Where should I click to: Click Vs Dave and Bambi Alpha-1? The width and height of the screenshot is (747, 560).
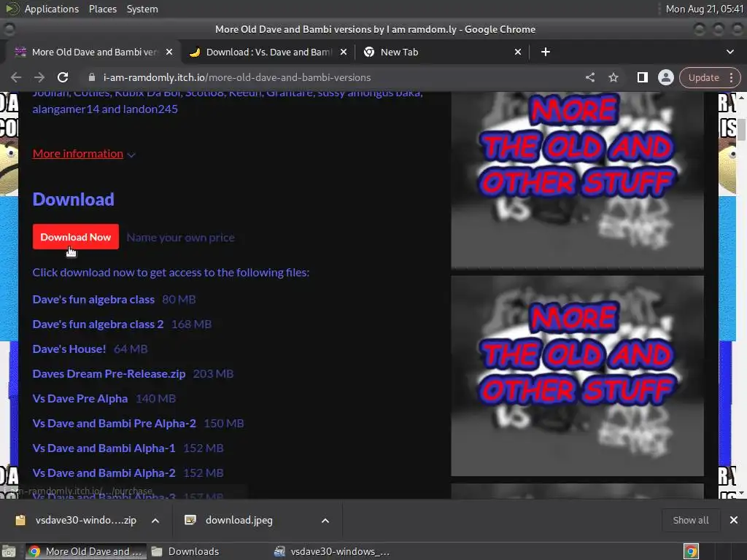point(104,448)
